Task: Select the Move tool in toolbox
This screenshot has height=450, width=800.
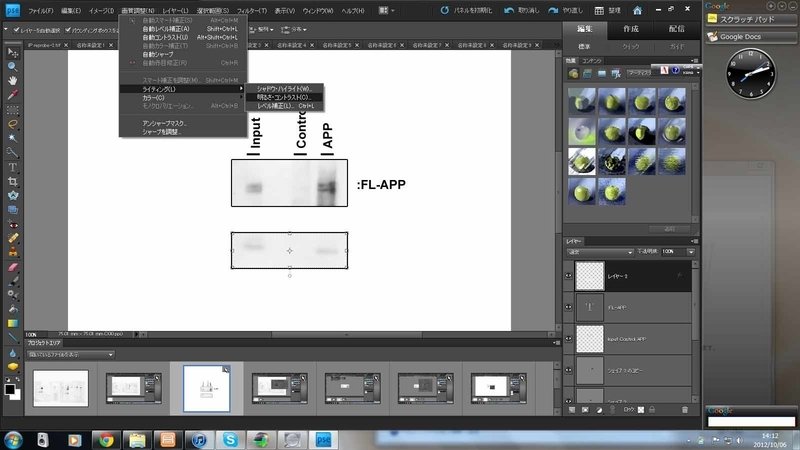Action: pyautogui.click(x=13, y=53)
